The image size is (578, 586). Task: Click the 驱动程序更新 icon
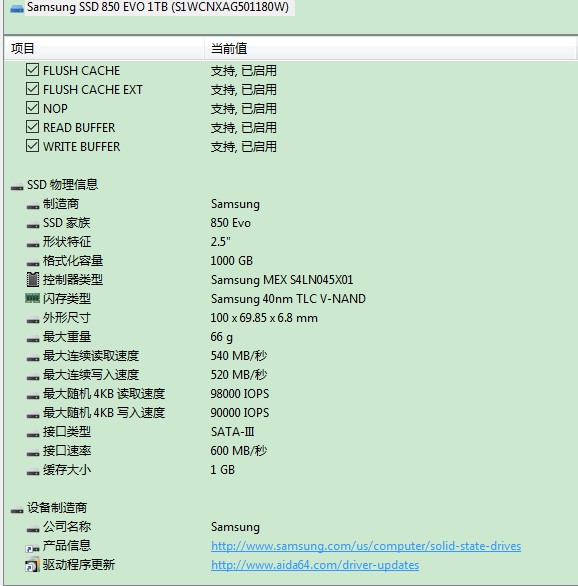coord(32,564)
